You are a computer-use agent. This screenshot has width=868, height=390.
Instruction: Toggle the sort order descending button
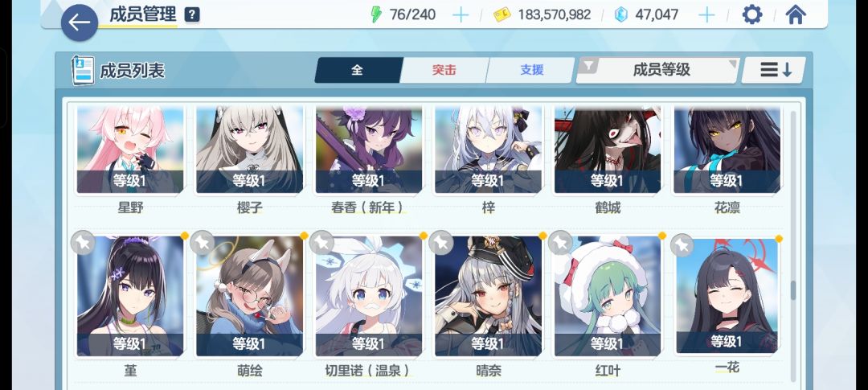[774, 70]
